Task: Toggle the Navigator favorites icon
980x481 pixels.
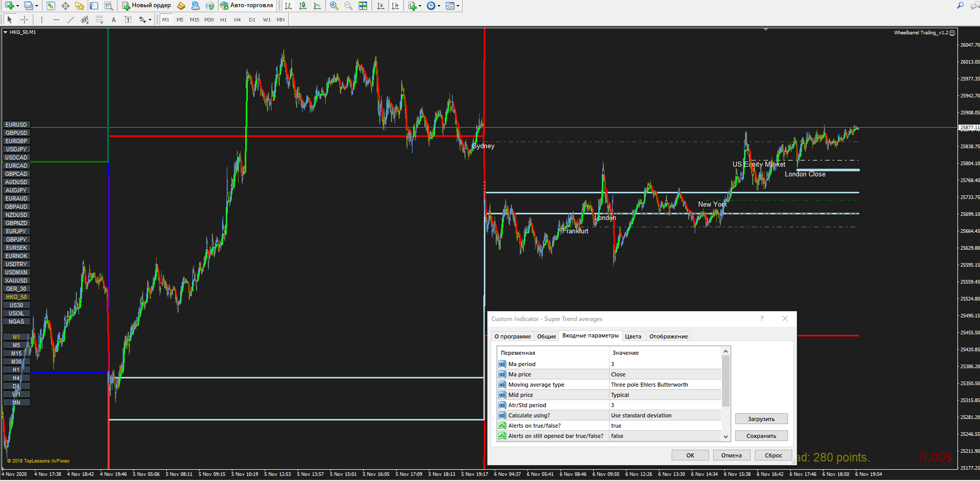Action: coord(79,6)
